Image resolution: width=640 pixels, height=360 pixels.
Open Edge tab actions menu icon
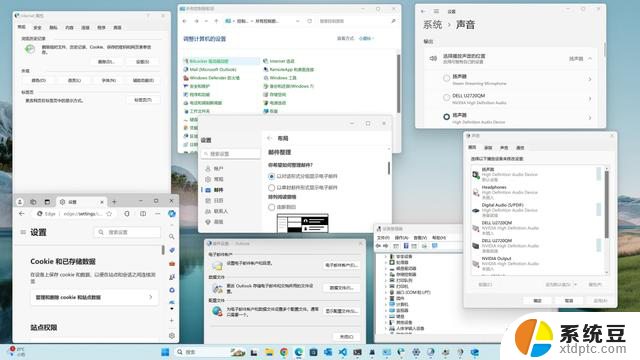[x=47, y=202]
